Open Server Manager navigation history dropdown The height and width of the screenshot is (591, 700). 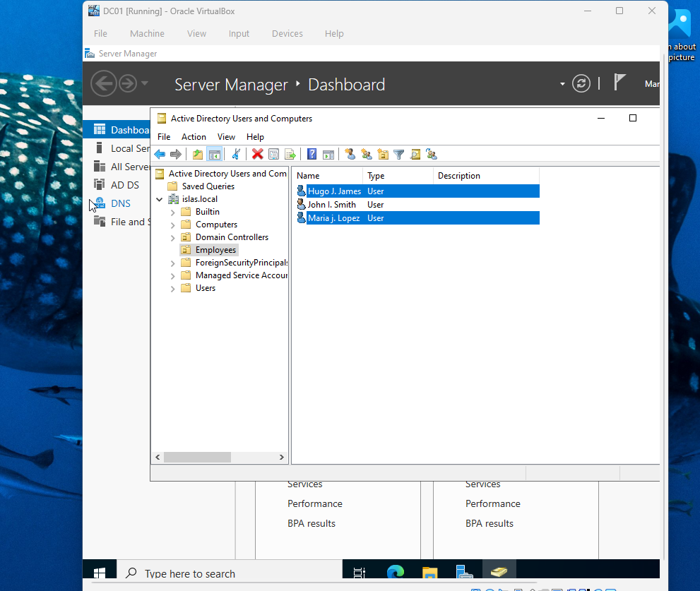[145, 83]
